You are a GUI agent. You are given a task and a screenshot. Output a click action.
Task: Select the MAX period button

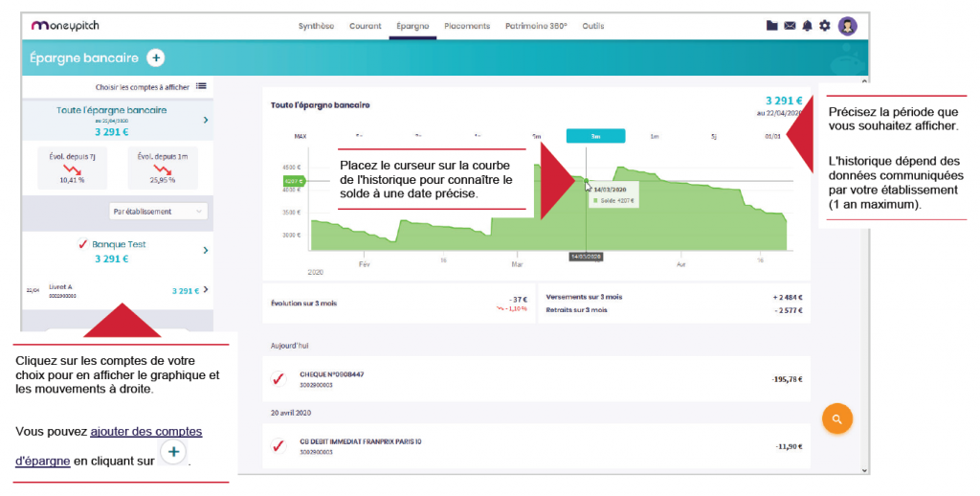[301, 136]
